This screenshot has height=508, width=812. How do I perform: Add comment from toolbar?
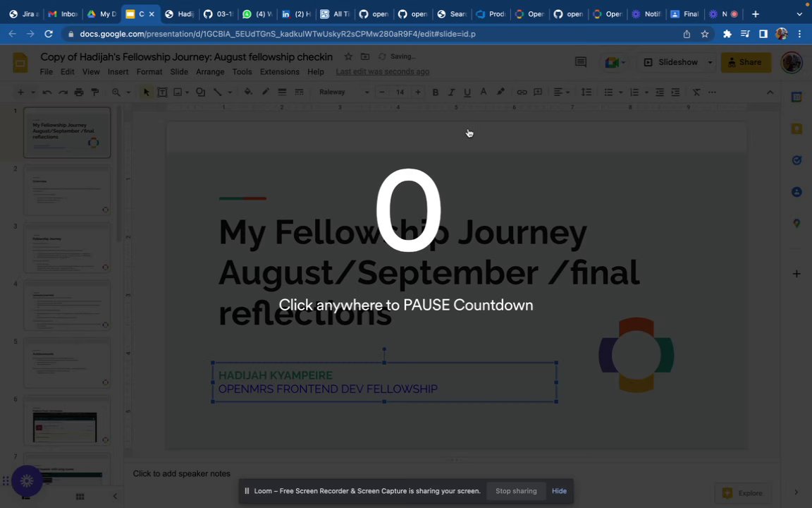538,92
